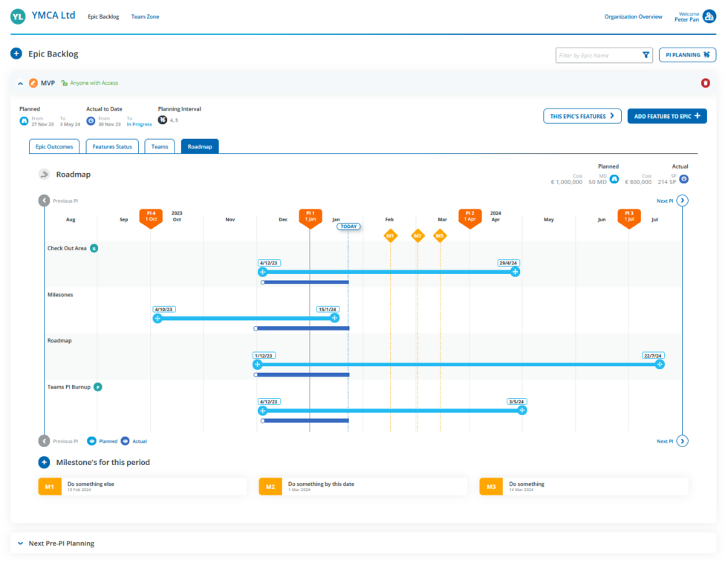Click the PI badge beside Planning Interval 4, 5

pyautogui.click(x=162, y=119)
